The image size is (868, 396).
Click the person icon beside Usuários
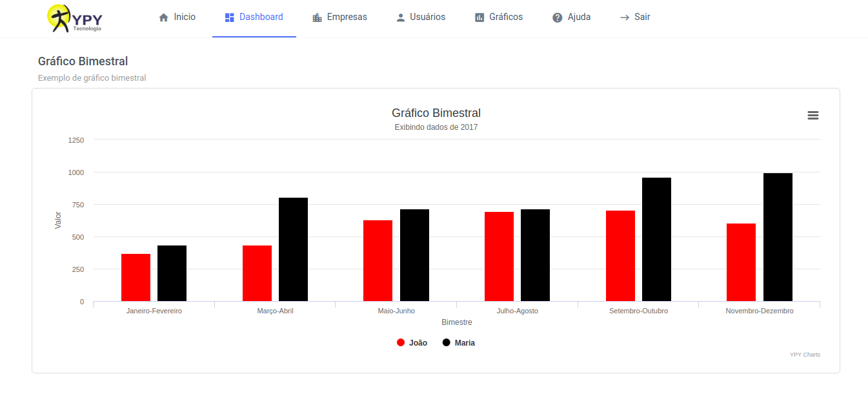(x=401, y=17)
